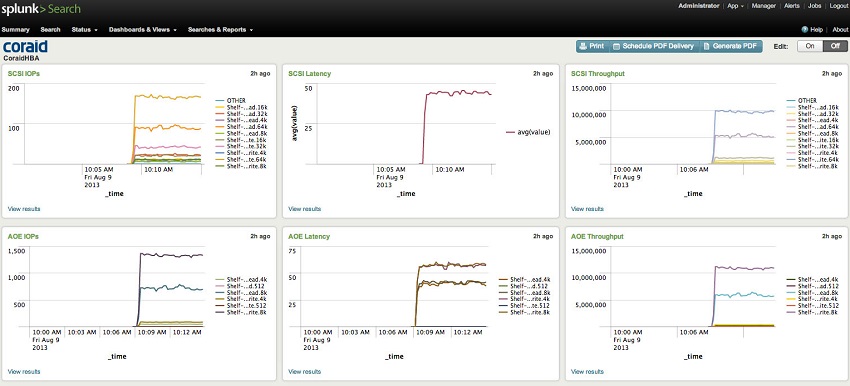Turn dashboard editing Off
The height and width of the screenshot is (386, 850).
tap(835, 46)
